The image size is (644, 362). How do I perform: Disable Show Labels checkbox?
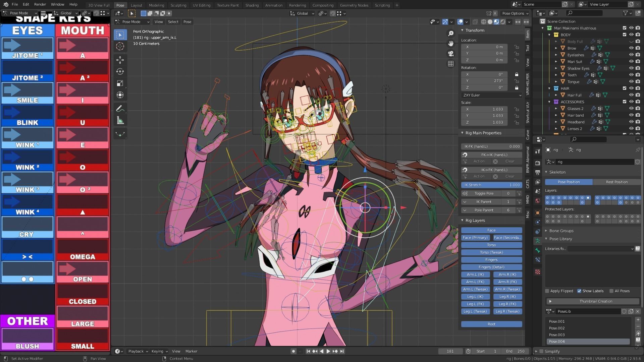[579, 291]
